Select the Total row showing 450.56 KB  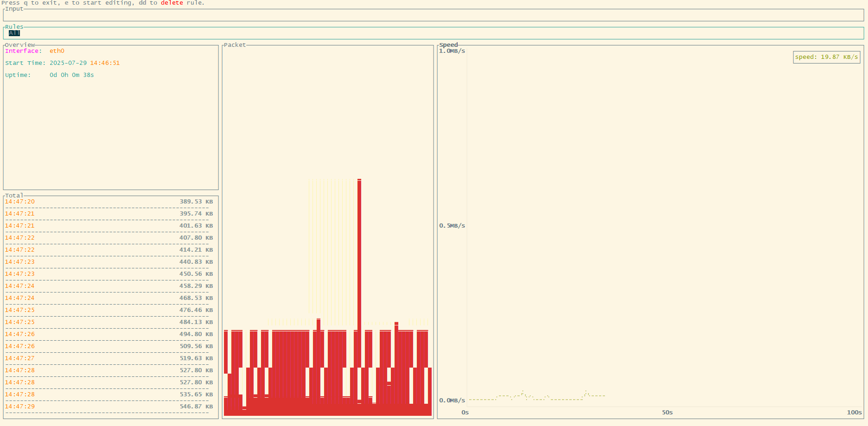point(109,274)
